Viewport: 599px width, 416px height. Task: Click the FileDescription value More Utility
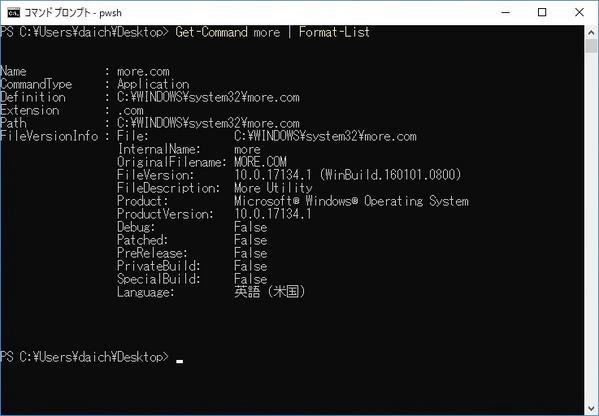(273, 188)
